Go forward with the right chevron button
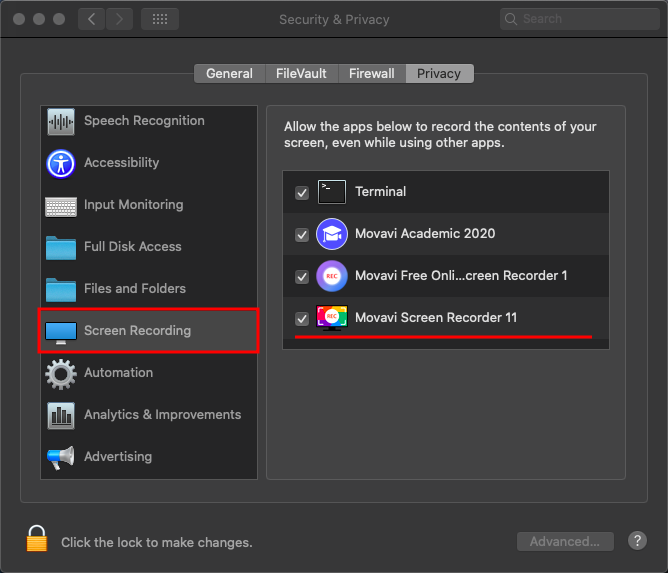The width and height of the screenshot is (668, 573). (x=119, y=19)
